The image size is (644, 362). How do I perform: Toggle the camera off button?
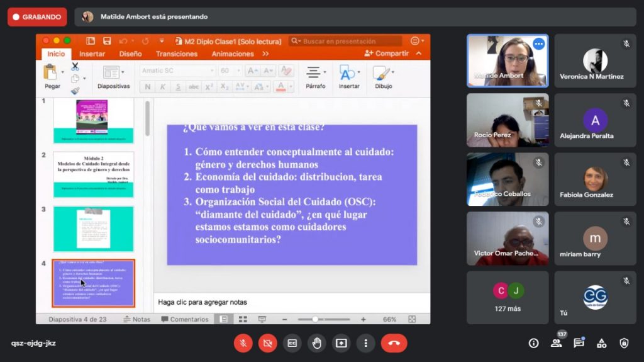click(x=268, y=343)
